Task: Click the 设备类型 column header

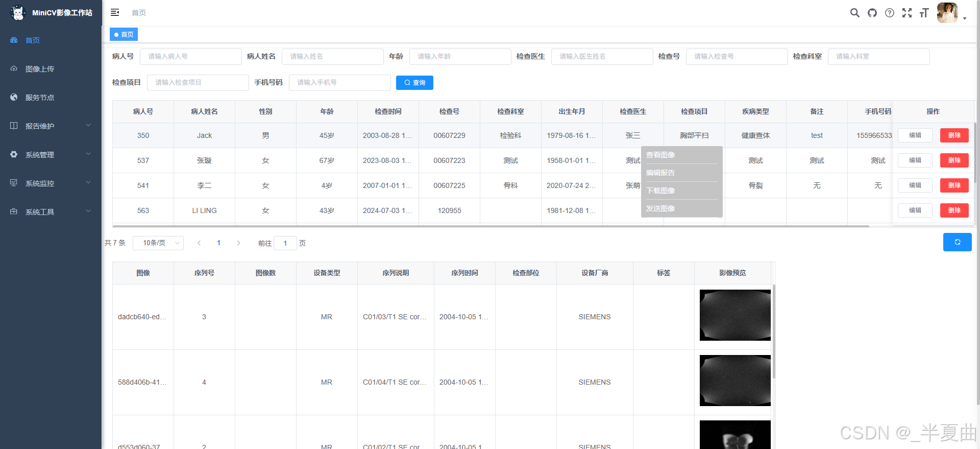Action: (x=327, y=273)
